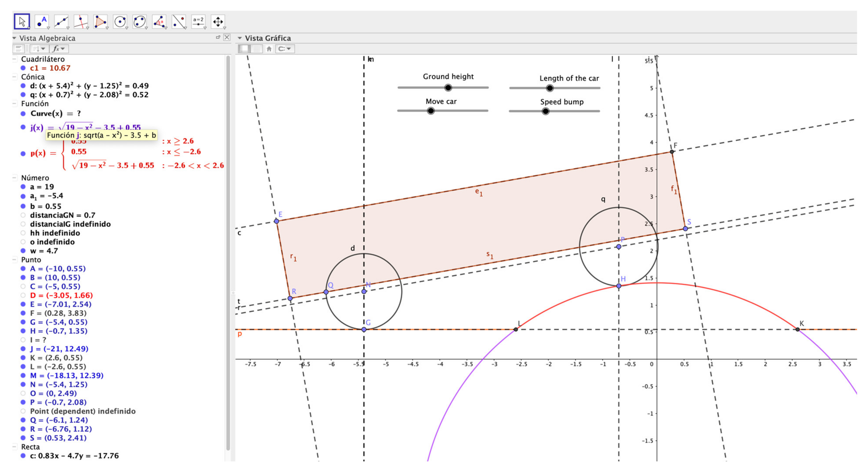Select row J = (-21, 12.49)
The width and height of the screenshot is (868, 471).
59,349
